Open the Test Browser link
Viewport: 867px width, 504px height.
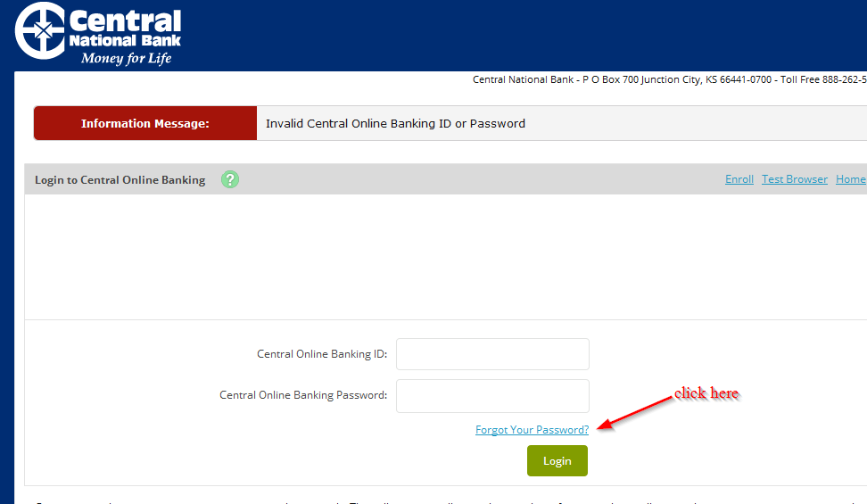[x=795, y=179]
